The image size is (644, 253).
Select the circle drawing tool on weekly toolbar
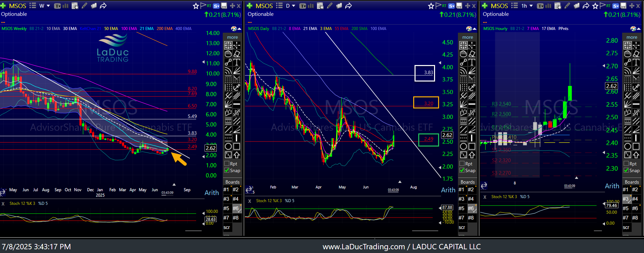pos(228,146)
